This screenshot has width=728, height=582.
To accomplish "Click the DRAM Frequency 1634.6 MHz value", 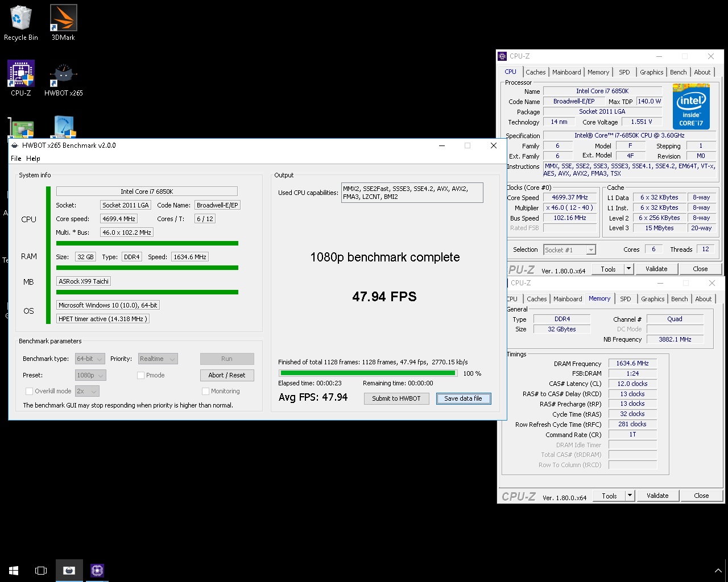I will tap(632, 363).
